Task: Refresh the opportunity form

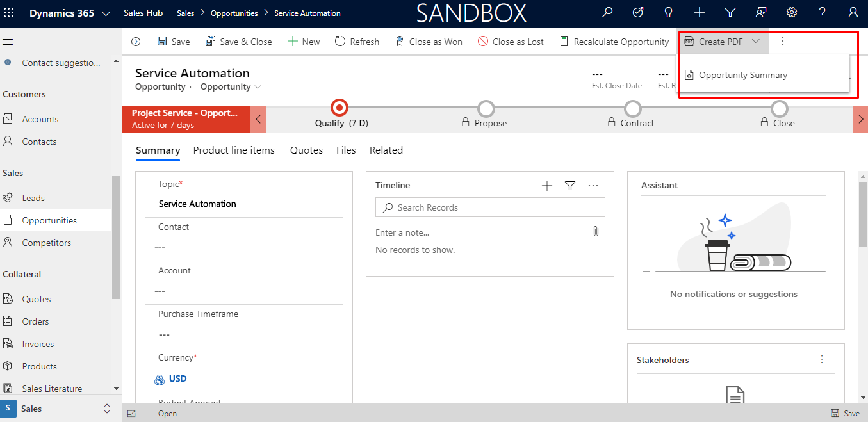Action: tap(357, 42)
